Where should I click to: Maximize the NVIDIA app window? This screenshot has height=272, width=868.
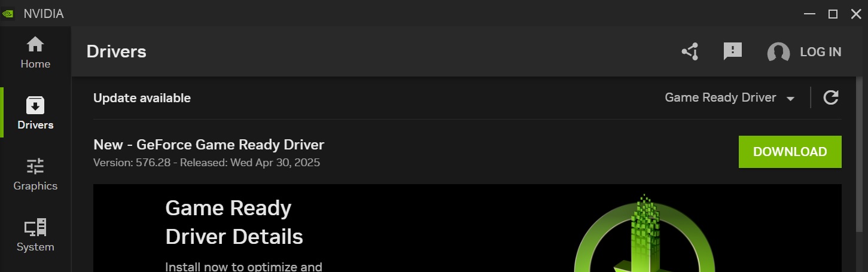tap(832, 14)
